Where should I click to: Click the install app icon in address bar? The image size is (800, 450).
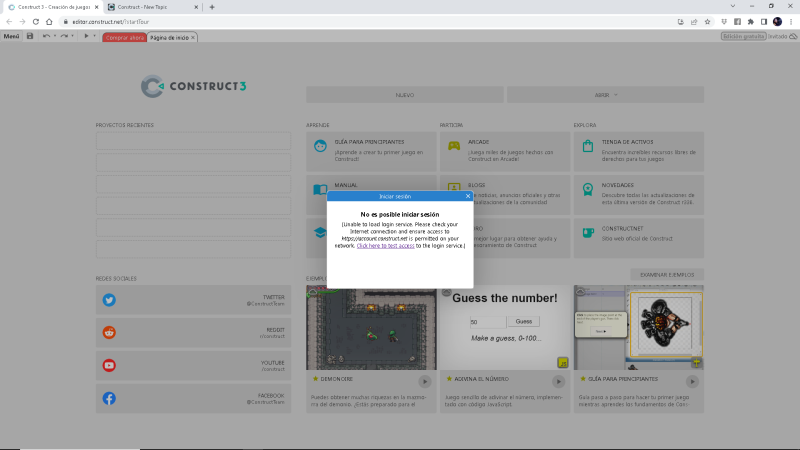coord(681,22)
